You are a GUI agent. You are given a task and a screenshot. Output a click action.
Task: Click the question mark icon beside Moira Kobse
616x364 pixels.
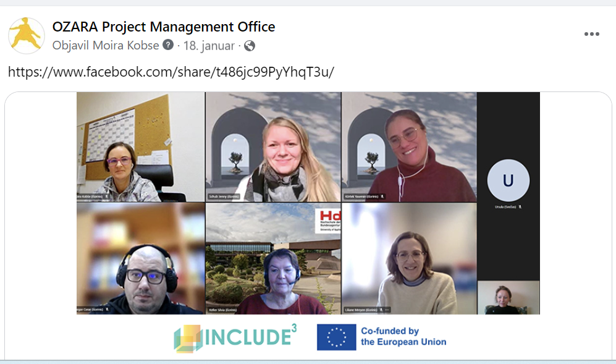[x=168, y=45]
